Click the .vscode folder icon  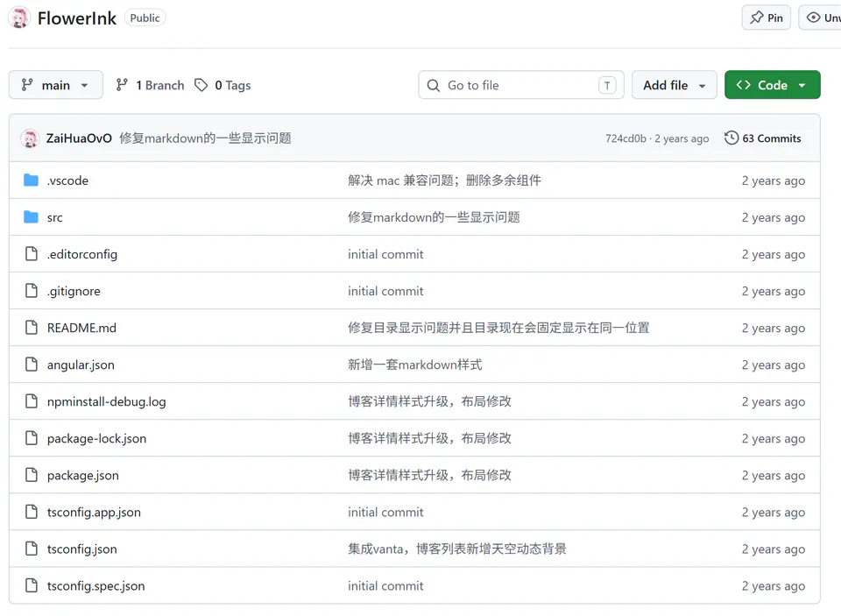pyautogui.click(x=32, y=181)
